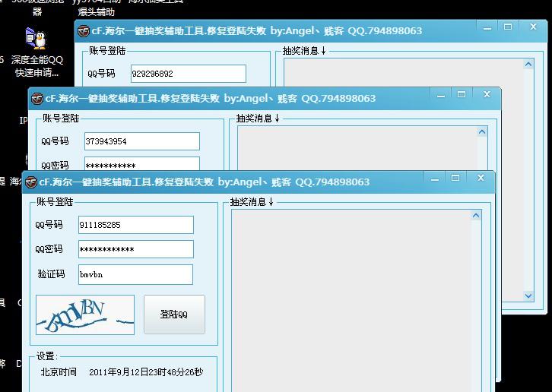Click the scroll down arrow in back window's 抽奖消息 box

pos(528,296)
